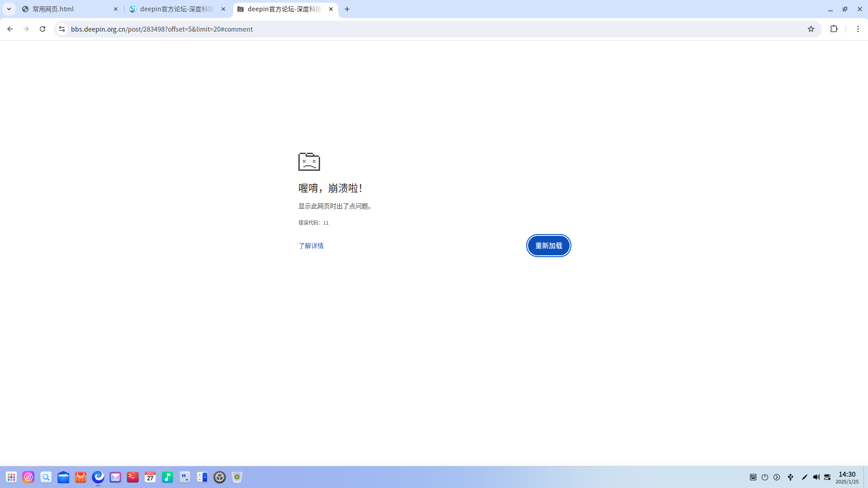Open the music player from the dock
Viewport: 868px width, 488px height.
(168, 477)
